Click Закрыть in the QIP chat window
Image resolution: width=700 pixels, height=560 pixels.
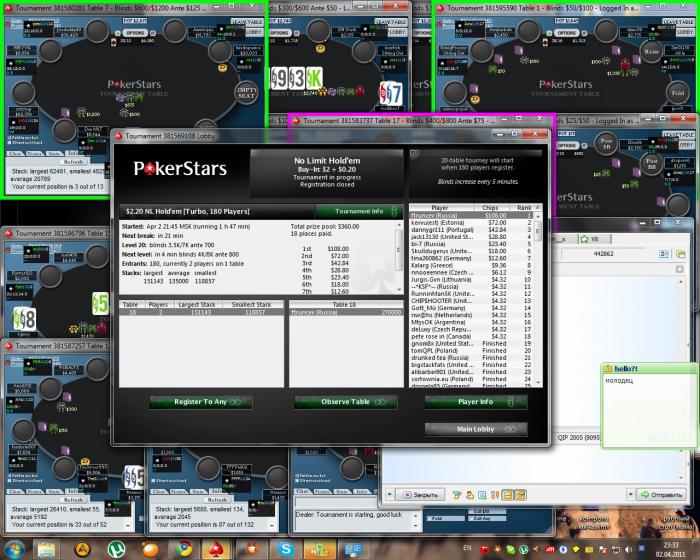[x=420, y=495]
